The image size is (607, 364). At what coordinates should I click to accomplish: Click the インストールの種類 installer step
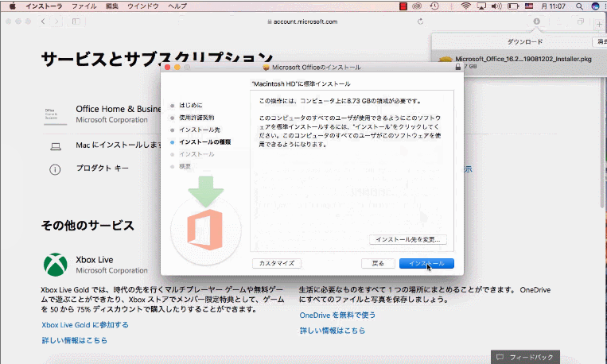204,142
